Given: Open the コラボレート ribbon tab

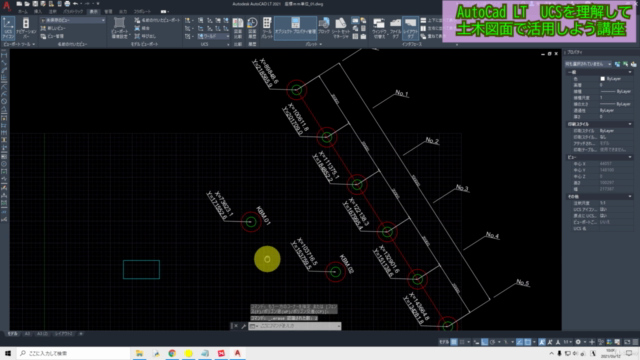Looking at the screenshot, I should click(x=142, y=11).
